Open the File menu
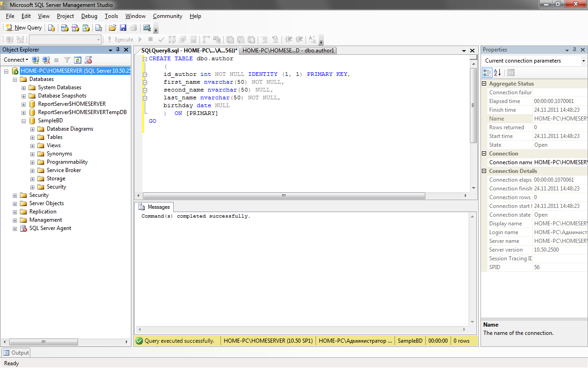The height and width of the screenshot is (368, 588). click(x=10, y=16)
